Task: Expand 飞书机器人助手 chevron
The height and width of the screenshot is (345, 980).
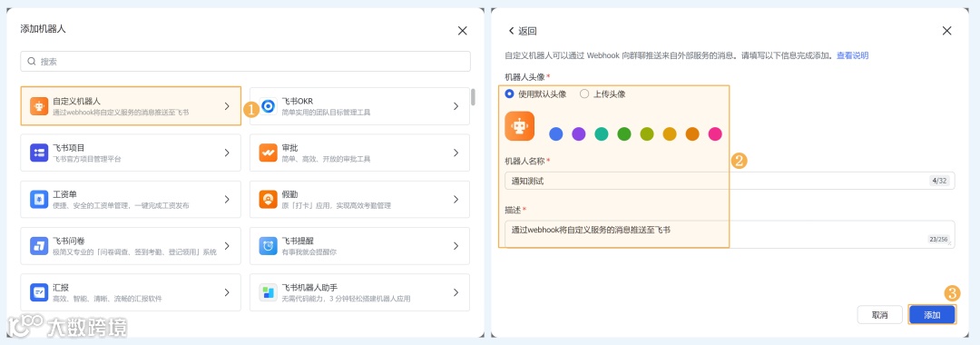Action: [456, 292]
